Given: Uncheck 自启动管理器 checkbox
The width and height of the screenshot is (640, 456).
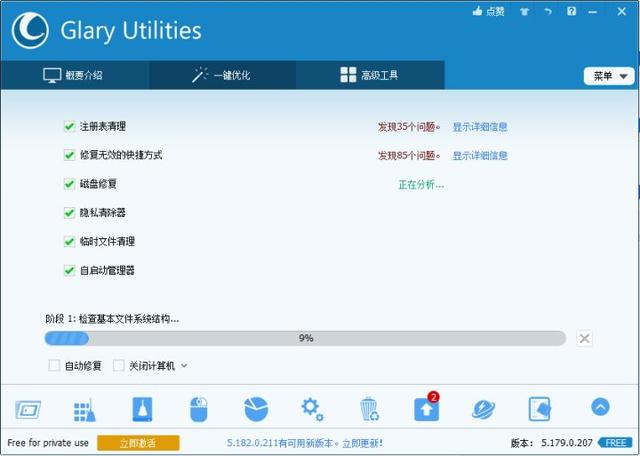Looking at the screenshot, I should (x=69, y=270).
